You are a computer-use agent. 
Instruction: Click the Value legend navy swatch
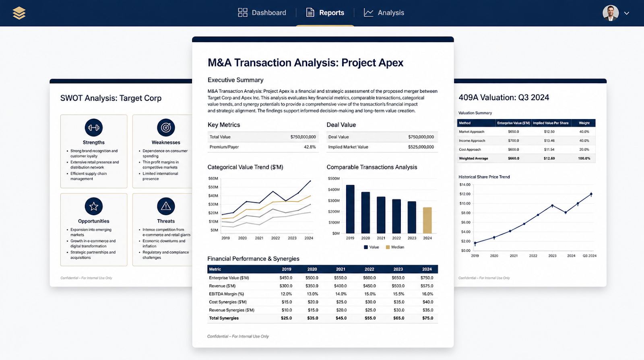point(366,247)
